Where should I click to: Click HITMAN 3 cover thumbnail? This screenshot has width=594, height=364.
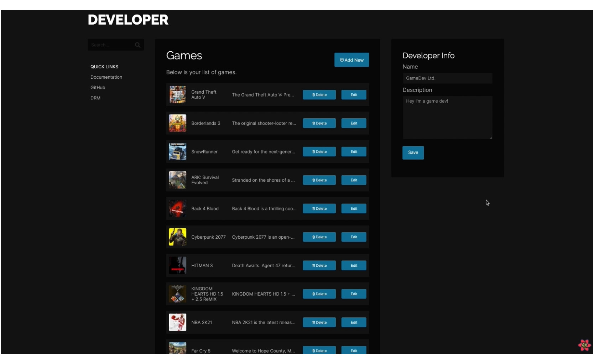point(177,266)
